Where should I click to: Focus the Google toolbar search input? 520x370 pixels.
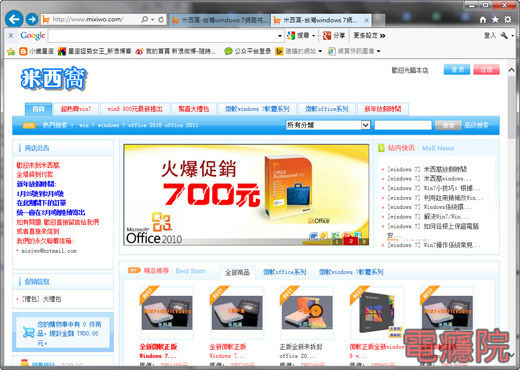pos(163,36)
